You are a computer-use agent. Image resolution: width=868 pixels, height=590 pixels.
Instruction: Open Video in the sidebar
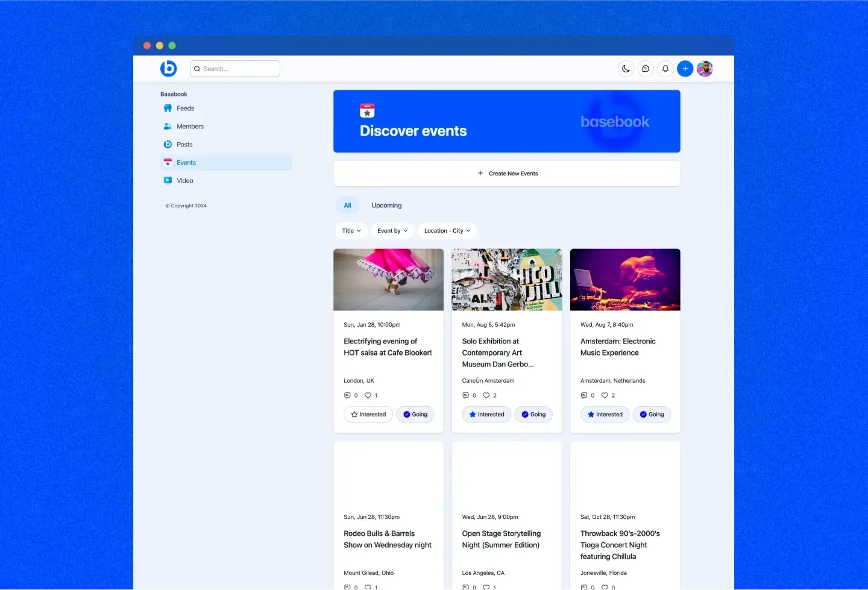pos(227,181)
